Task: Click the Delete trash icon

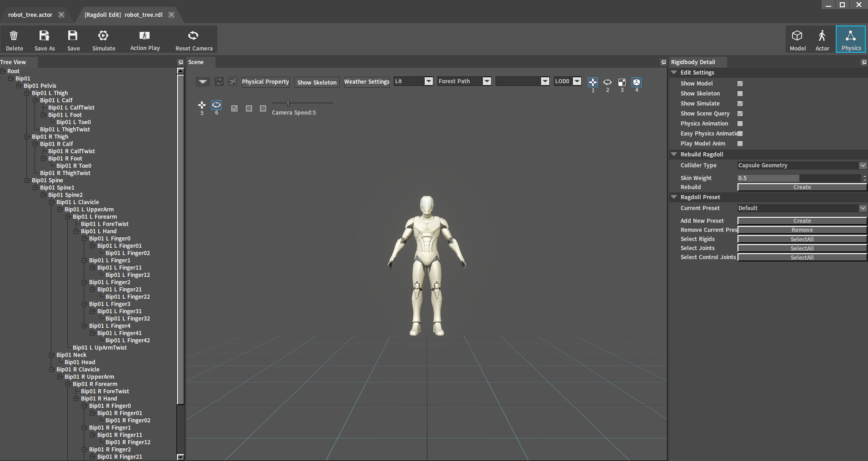Action: [x=14, y=36]
